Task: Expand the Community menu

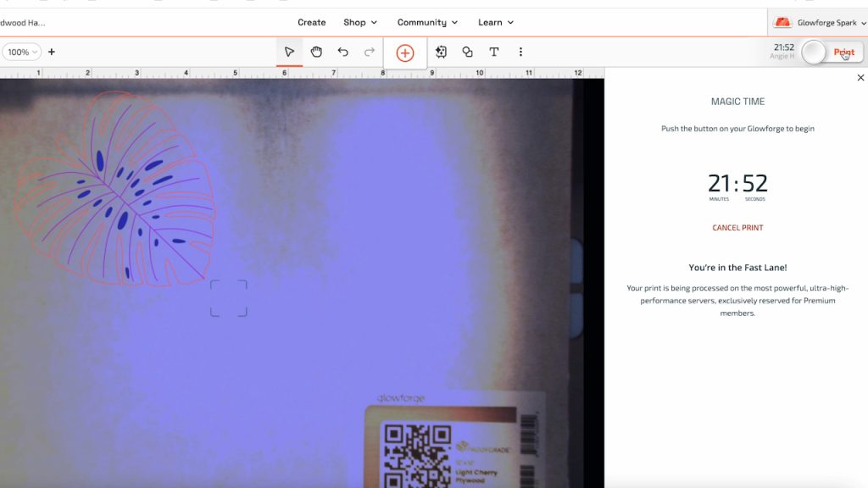Action: (427, 22)
